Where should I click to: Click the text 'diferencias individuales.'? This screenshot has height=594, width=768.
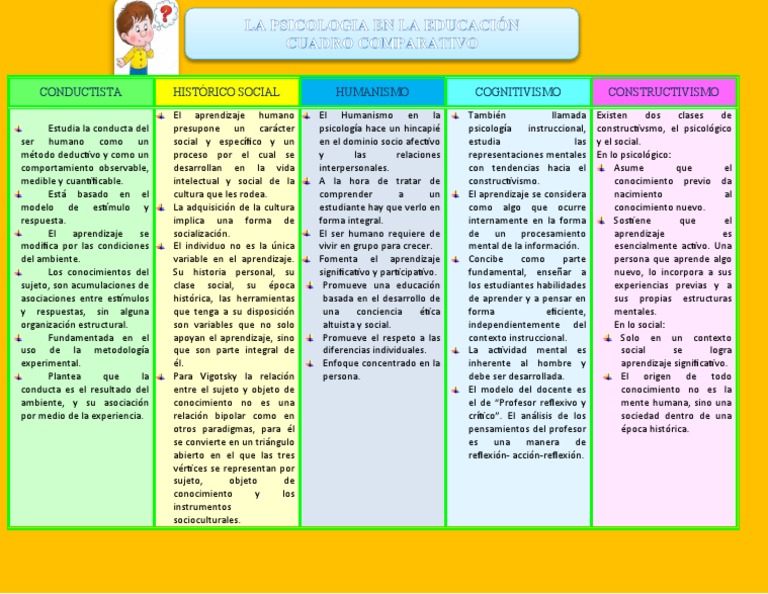tap(374, 350)
